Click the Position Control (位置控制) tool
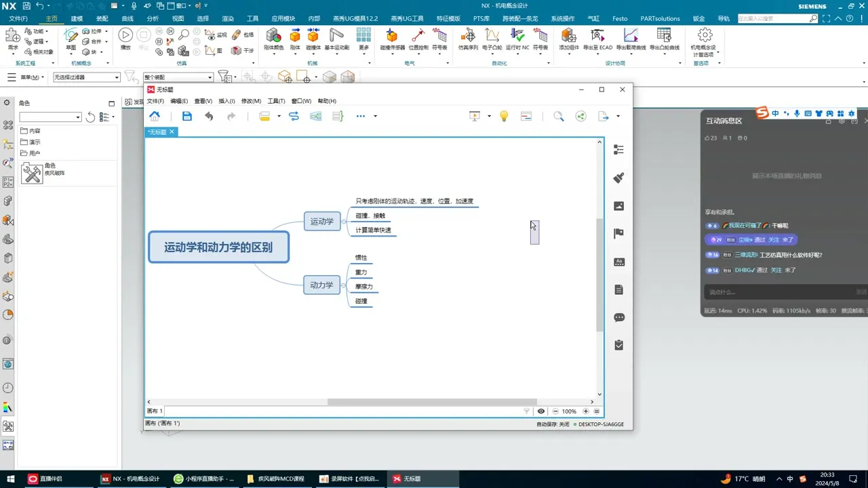Screen dimensions: 868x488 coord(418,39)
